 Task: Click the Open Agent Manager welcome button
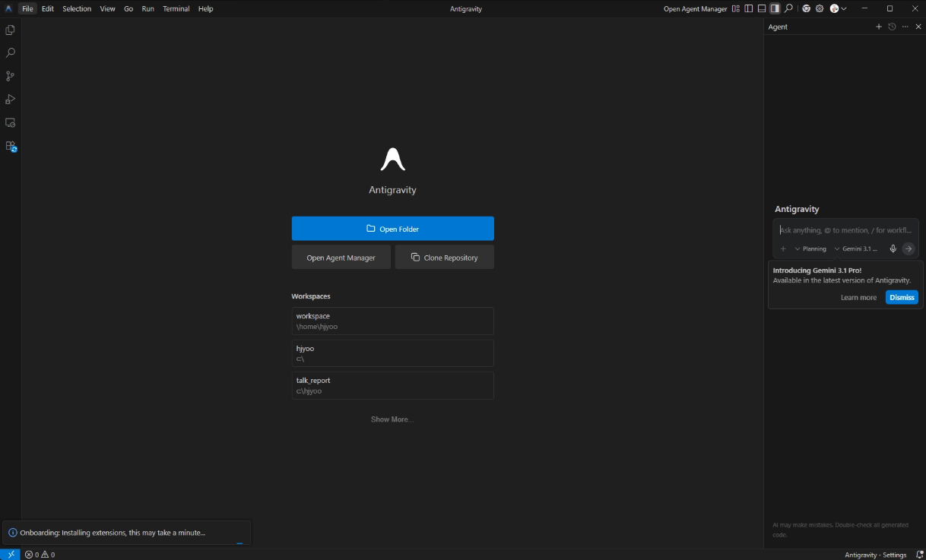[341, 258]
